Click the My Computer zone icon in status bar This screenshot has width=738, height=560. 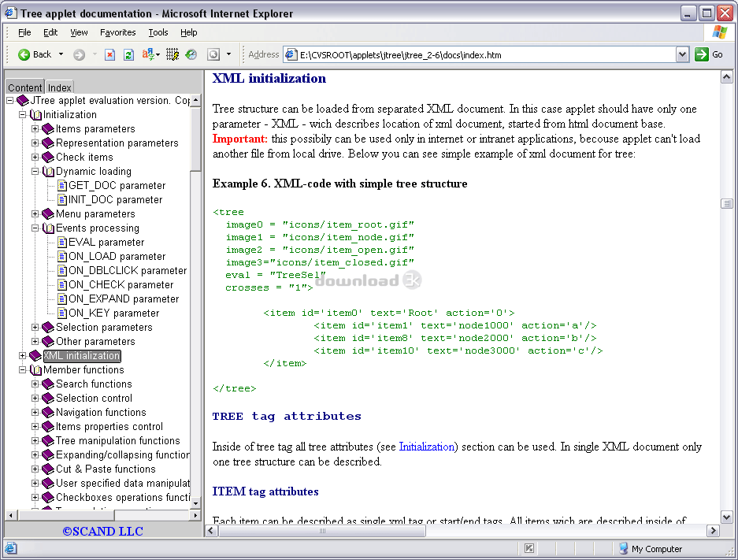[x=624, y=548]
